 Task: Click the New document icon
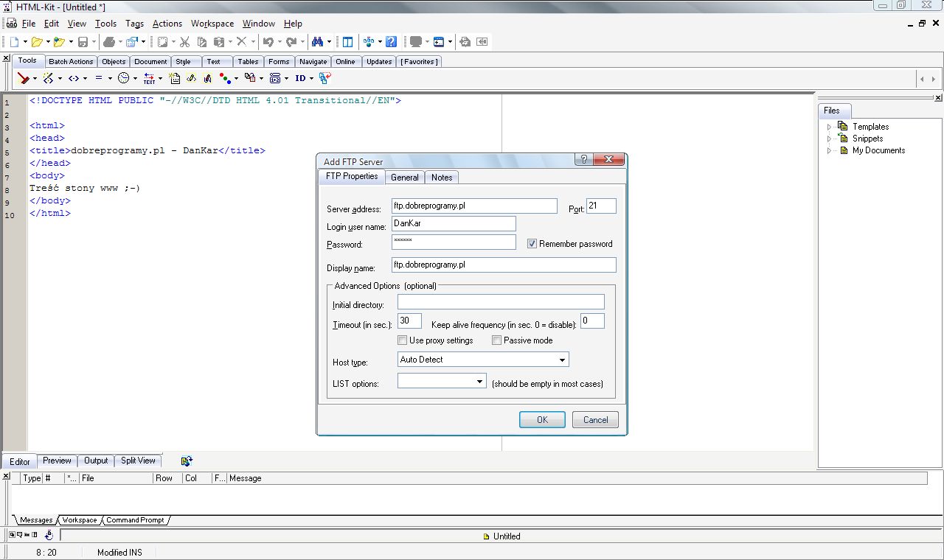[x=14, y=42]
